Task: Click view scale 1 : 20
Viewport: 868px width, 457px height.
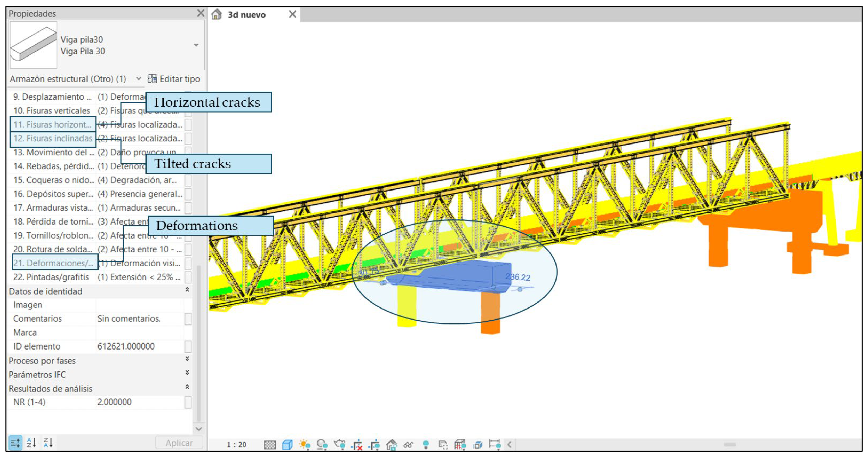Action: click(x=236, y=445)
